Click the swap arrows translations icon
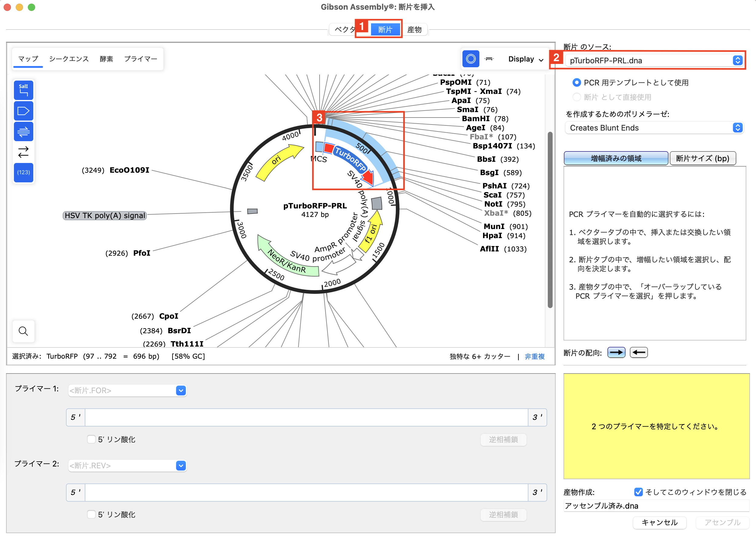 pyautogui.click(x=23, y=152)
